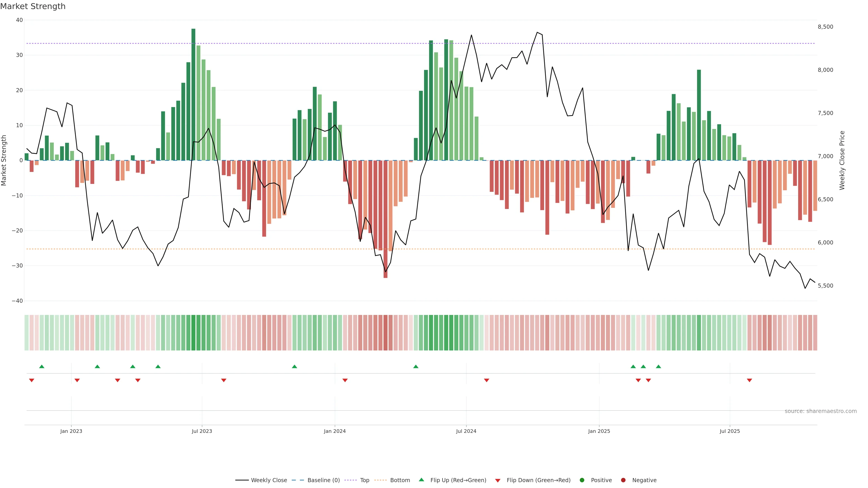Click the Baseline (0) dashed legend icon
The height and width of the screenshot is (488, 868).
click(x=297, y=480)
